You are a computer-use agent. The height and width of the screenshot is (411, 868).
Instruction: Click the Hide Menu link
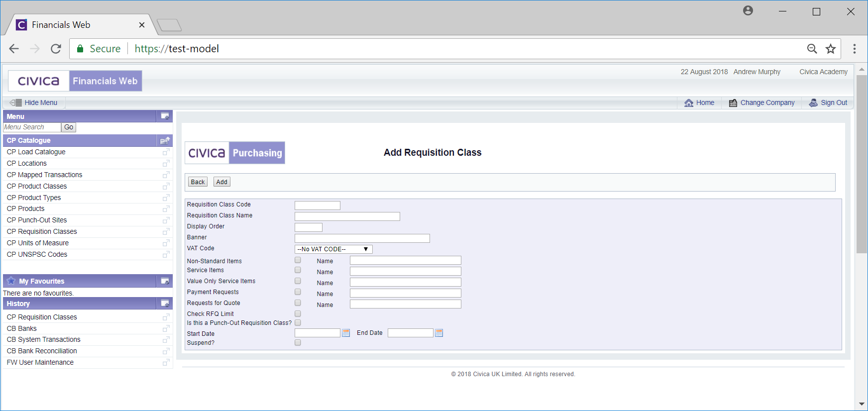coord(41,103)
